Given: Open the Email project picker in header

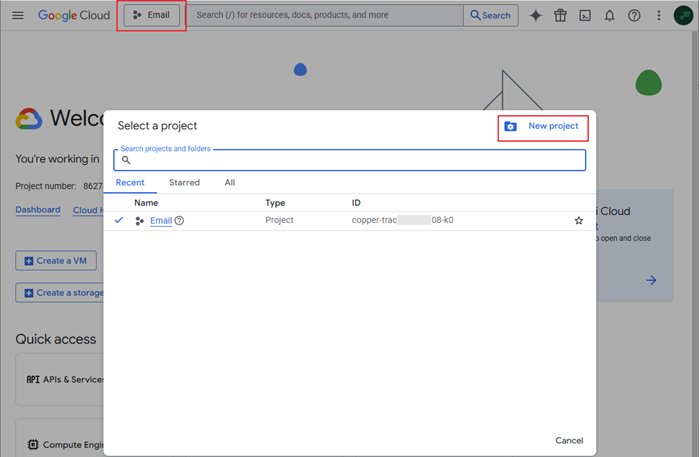Looking at the screenshot, I should 152,15.
